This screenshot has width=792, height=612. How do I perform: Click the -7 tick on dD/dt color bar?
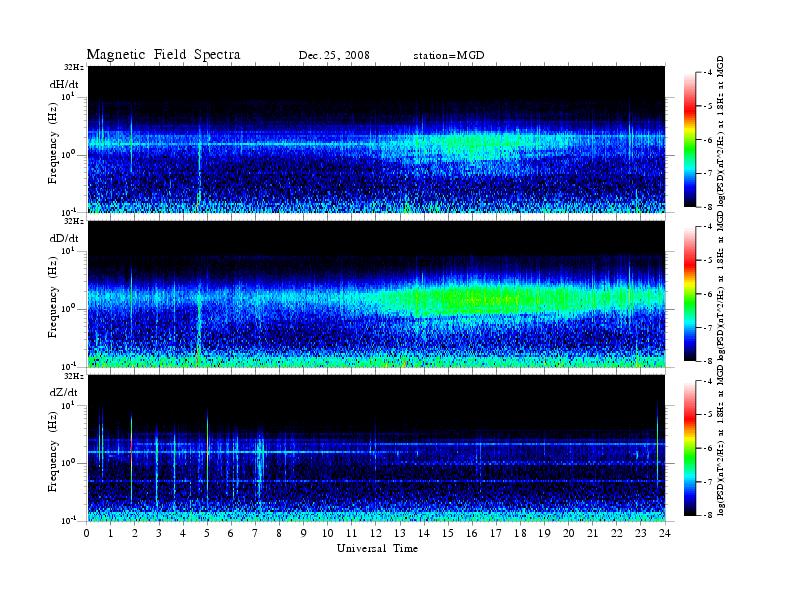tap(709, 327)
